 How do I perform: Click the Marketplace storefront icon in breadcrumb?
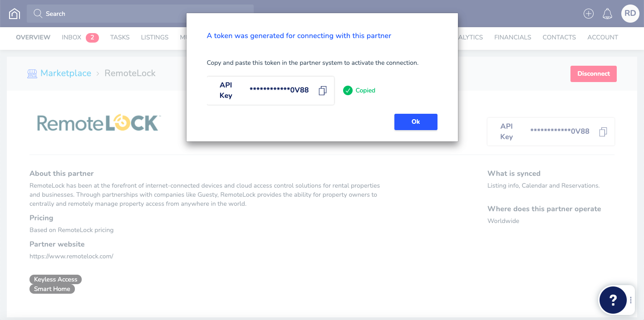[31, 73]
